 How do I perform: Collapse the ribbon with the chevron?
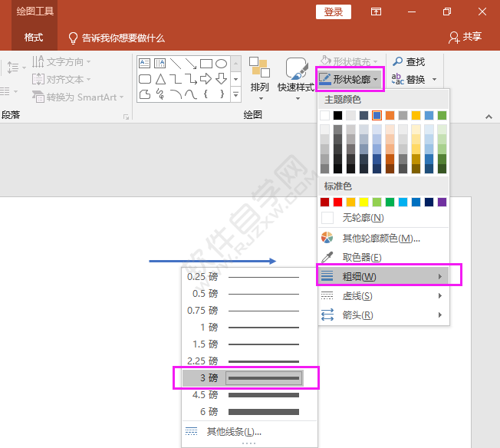pyautogui.click(x=488, y=117)
